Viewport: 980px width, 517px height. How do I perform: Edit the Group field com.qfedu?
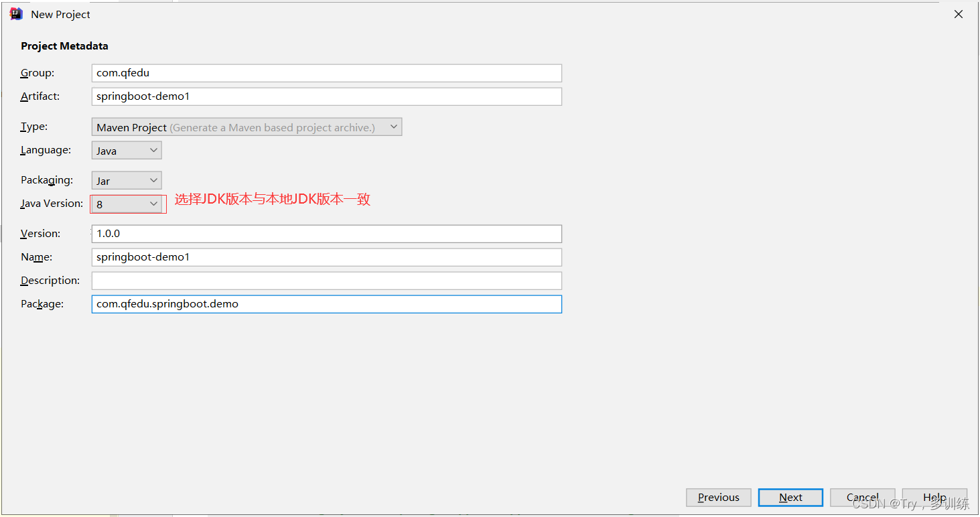327,73
